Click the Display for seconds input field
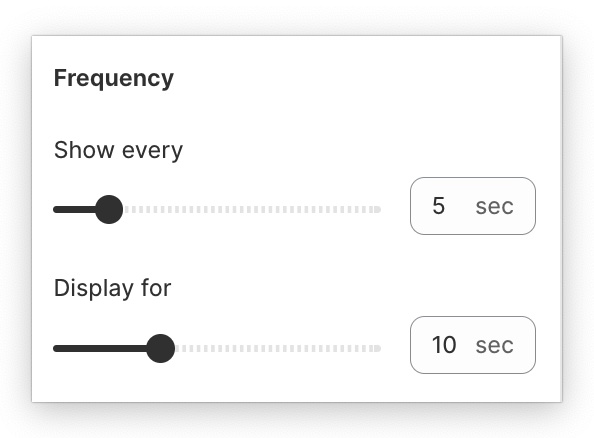 (473, 345)
